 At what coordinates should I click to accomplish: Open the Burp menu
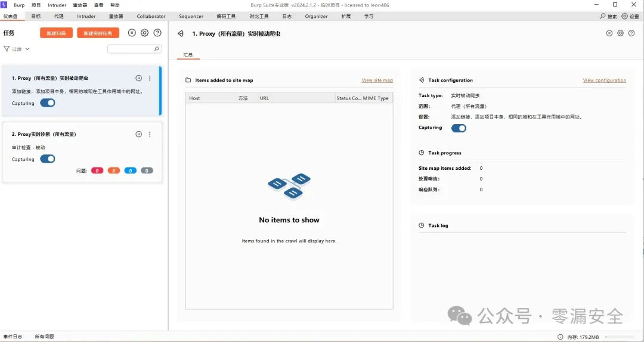tap(19, 5)
